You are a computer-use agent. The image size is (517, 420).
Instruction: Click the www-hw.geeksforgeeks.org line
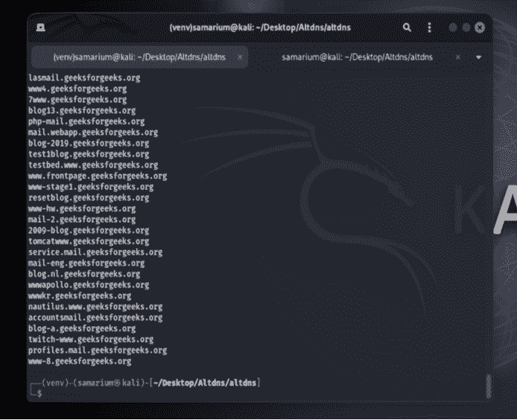82,209
